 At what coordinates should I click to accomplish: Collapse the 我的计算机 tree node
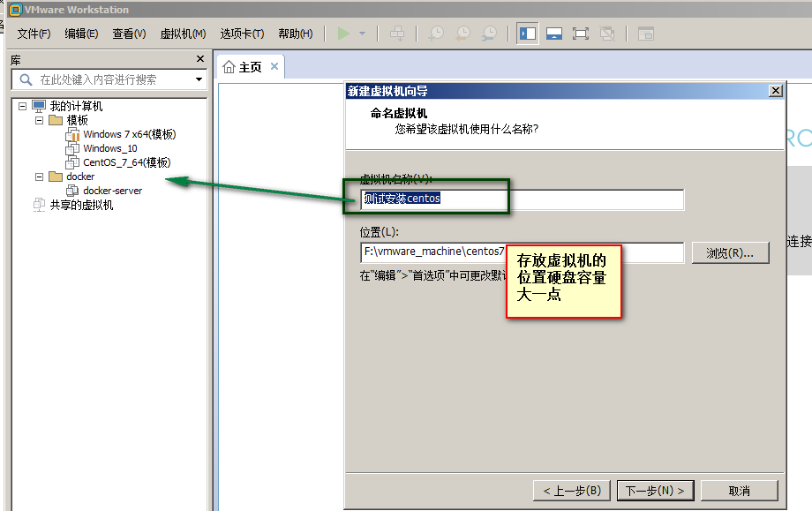(x=22, y=106)
